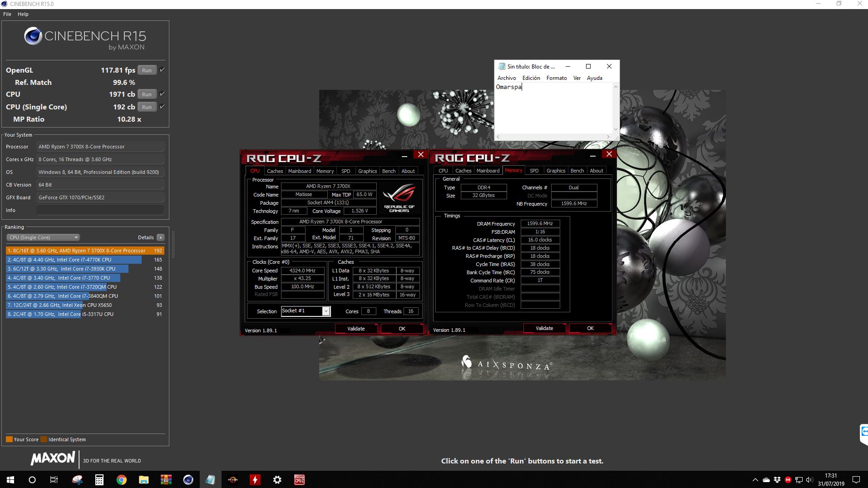Run the OpenGL benchmark
Screen dimensions: 868x488
(147, 70)
